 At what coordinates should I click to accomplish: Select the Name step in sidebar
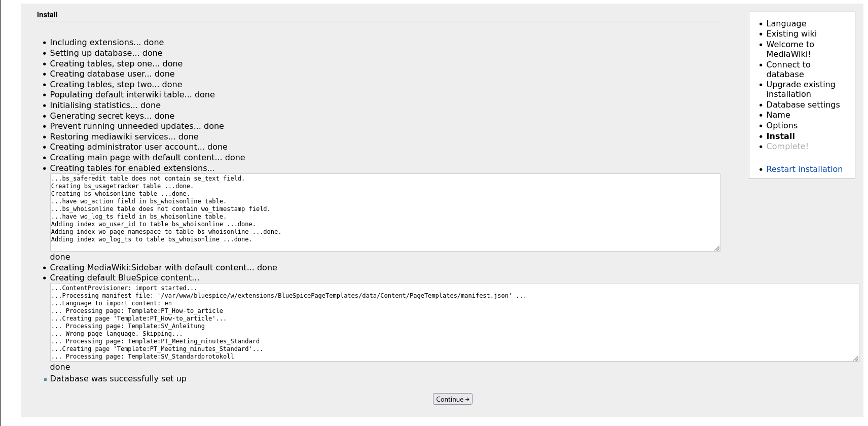point(778,115)
